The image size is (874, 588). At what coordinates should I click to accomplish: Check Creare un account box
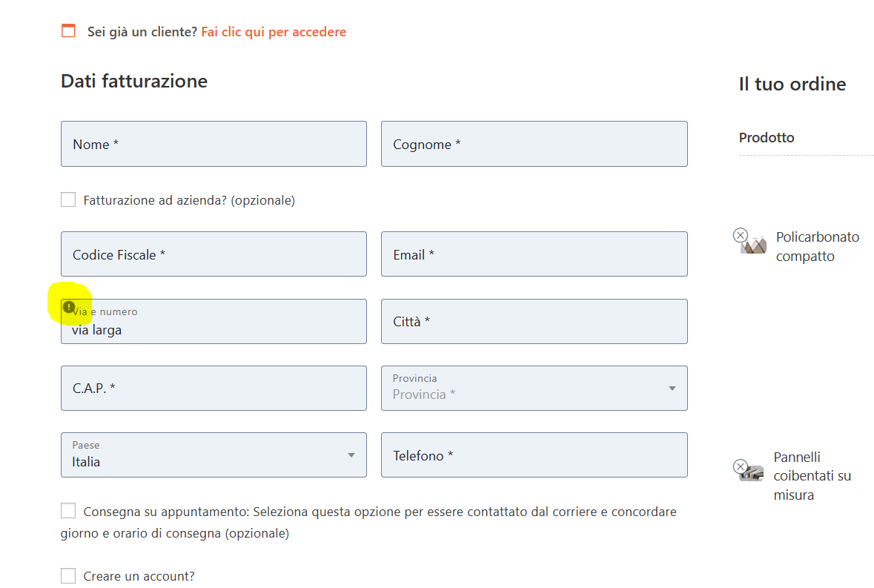(68, 575)
